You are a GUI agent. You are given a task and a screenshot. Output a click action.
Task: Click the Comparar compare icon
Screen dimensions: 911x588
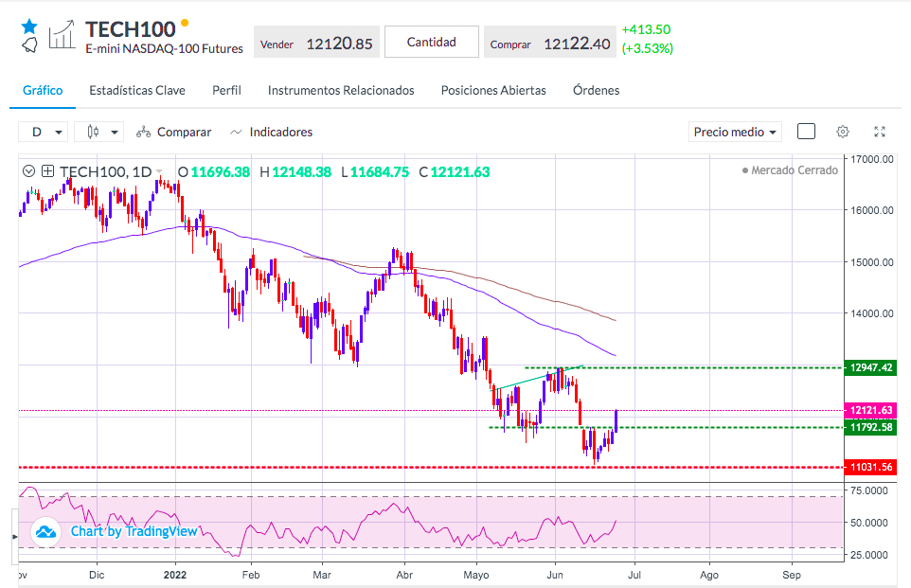144,133
